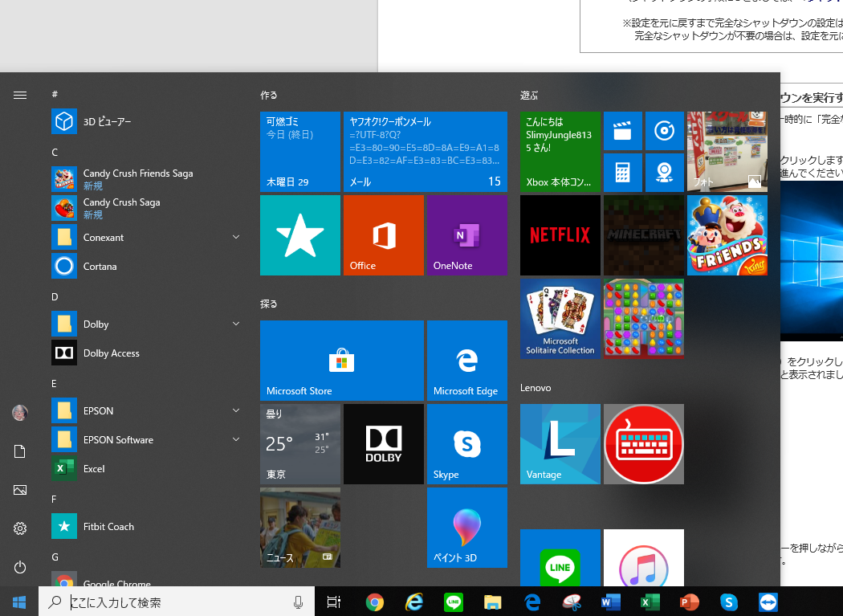Select the 作る tile group title
The height and width of the screenshot is (616, 843).
tap(269, 96)
